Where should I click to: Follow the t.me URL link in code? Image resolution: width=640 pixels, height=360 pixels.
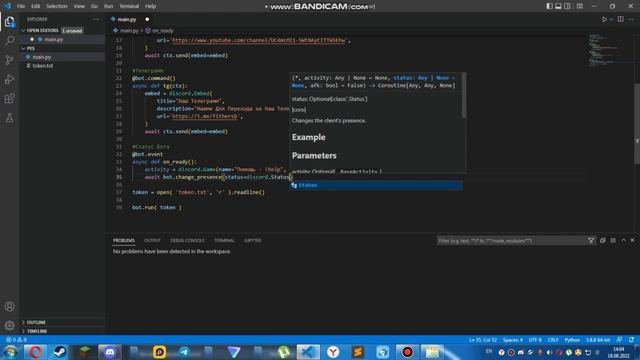pos(204,116)
